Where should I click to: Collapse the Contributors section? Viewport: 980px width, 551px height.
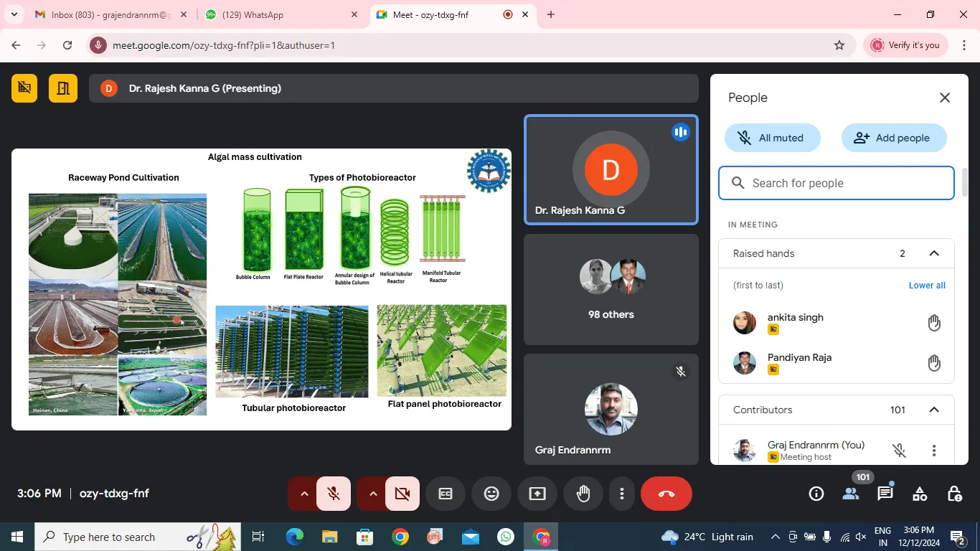(x=934, y=410)
